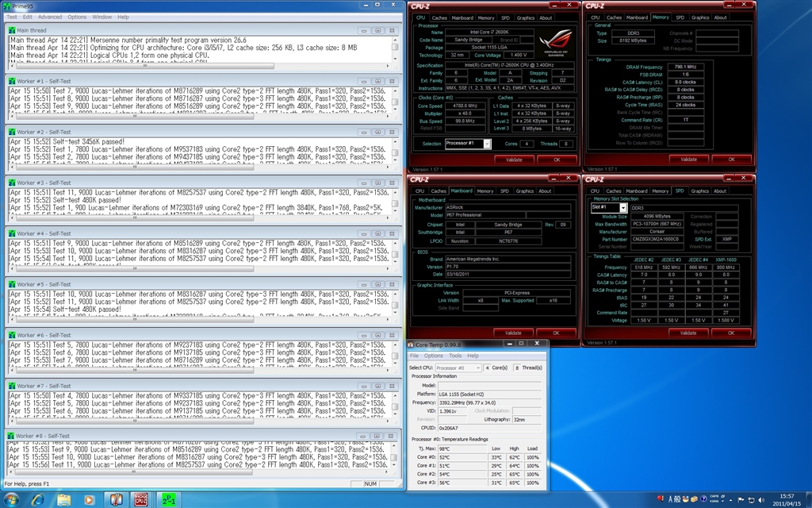Switch to CPU-Z via its taskbar button
This screenshot has height=508, width=812.
(x=140, y=500)
